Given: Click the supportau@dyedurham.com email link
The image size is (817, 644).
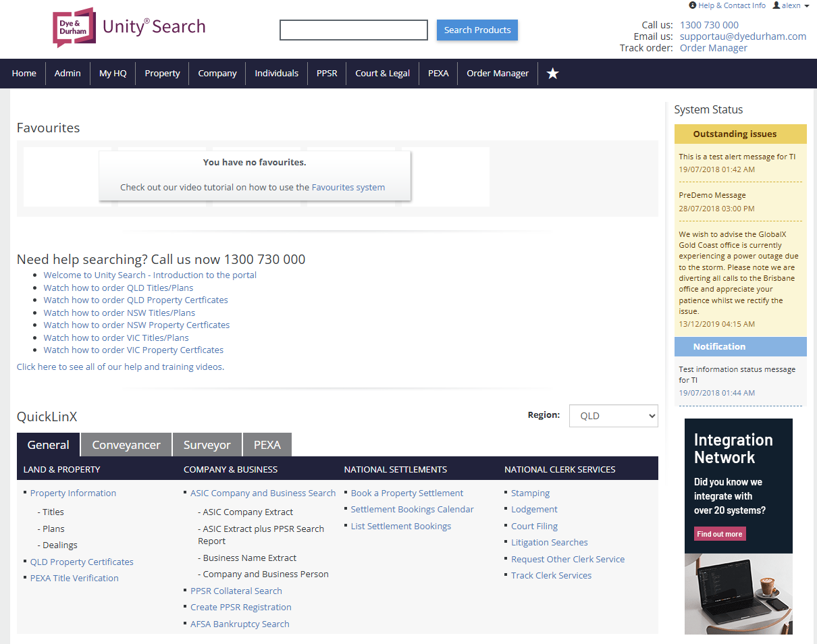Looking at the screenshot, I should (743, 36).
